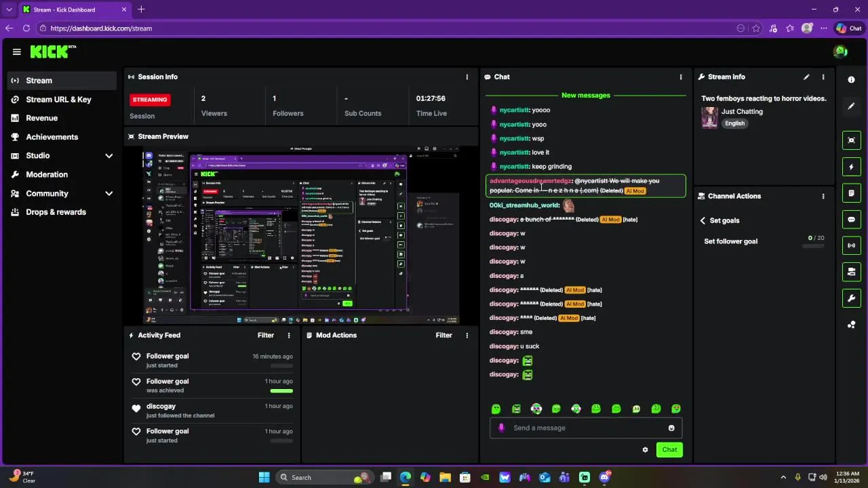
Task: Open Mod Actions three-dot options
Action: [467, 335]
